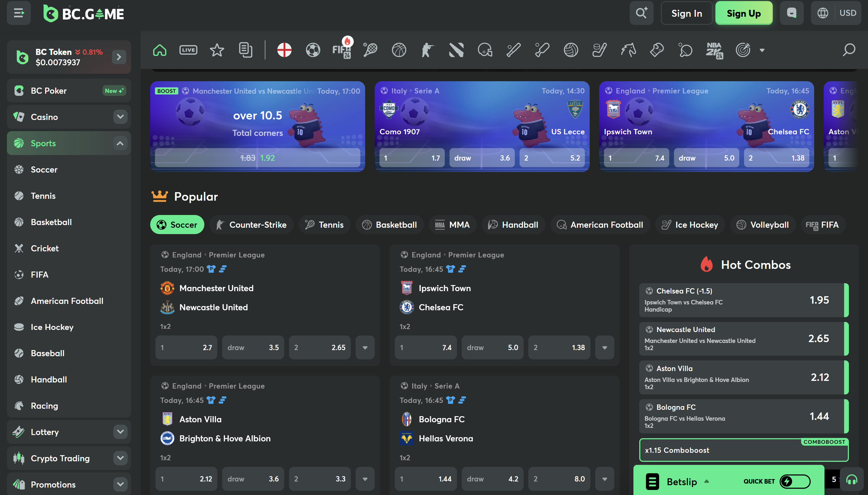
Task: Switch to Counter-Strike popular tab
Action: click(252, 225)
